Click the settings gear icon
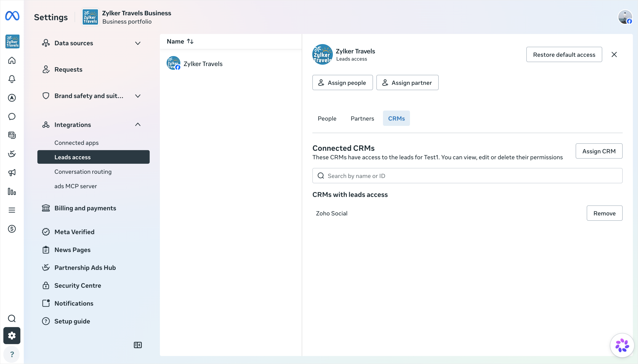This screenshot has height=364, width=638. click(x=12, y=336)
